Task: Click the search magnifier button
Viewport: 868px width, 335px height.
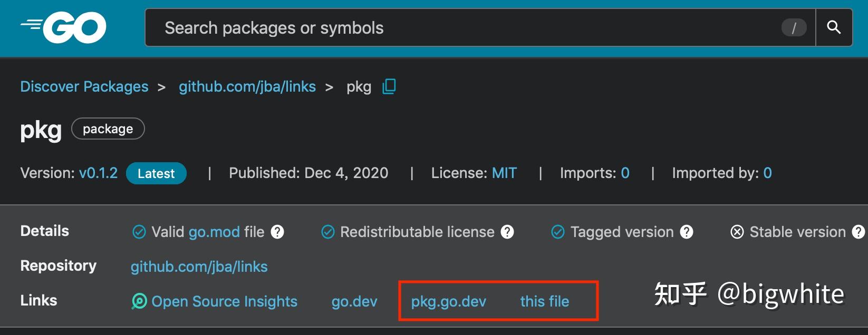Action: tap(834, 27)
